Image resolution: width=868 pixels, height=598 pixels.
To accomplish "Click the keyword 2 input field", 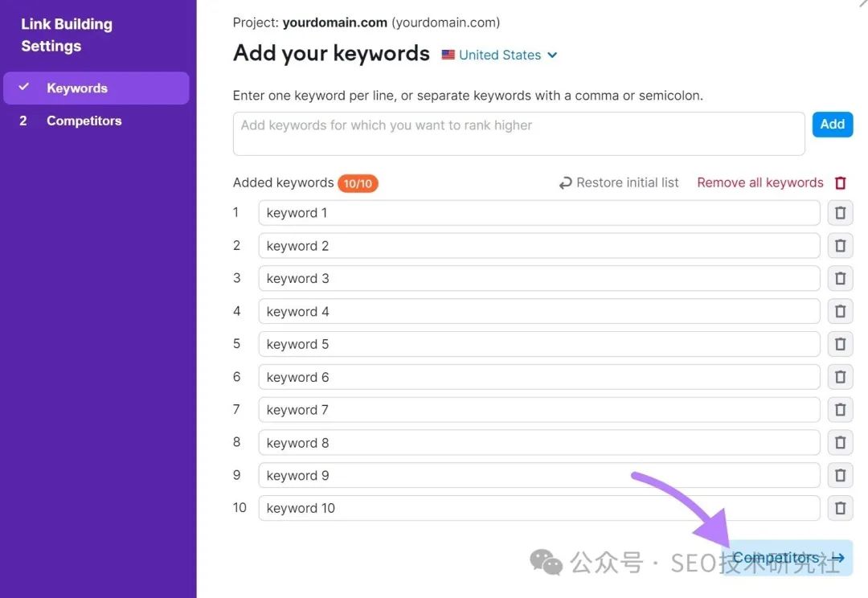I will click(538, 246).
